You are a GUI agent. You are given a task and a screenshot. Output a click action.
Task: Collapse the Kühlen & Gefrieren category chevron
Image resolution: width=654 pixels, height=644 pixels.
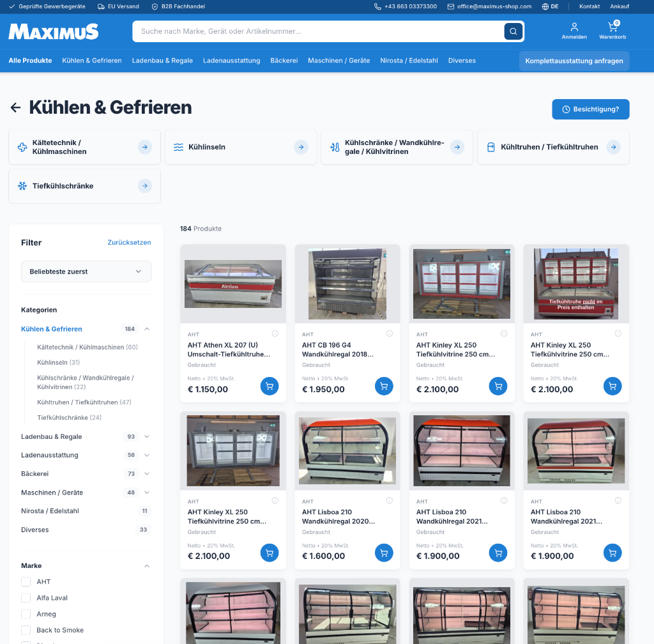coord(147,328)
